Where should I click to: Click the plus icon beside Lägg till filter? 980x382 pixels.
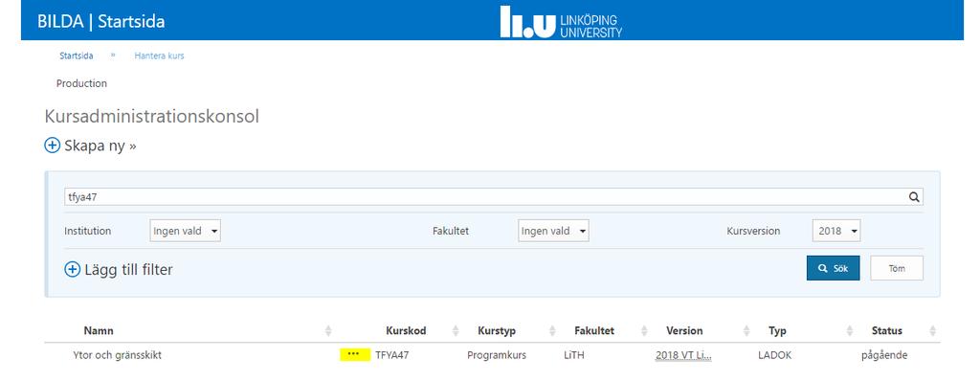tap(73, 269)
